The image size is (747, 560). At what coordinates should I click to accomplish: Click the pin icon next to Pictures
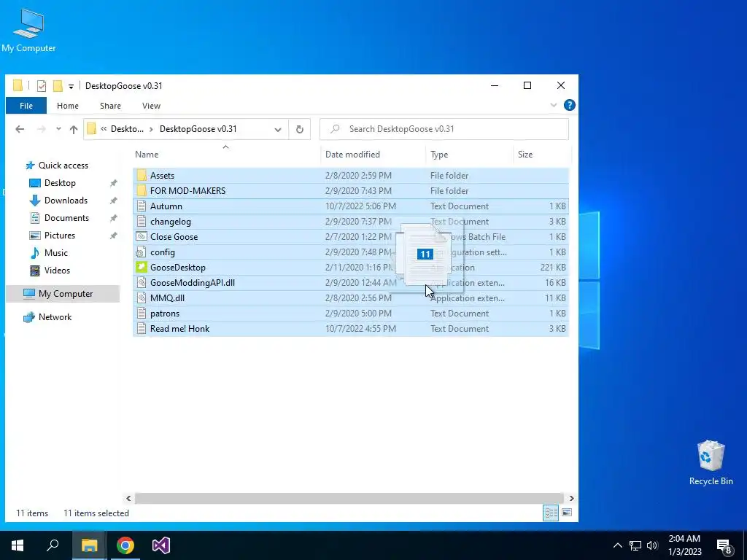pyautogui.click(x=113, y=236)
